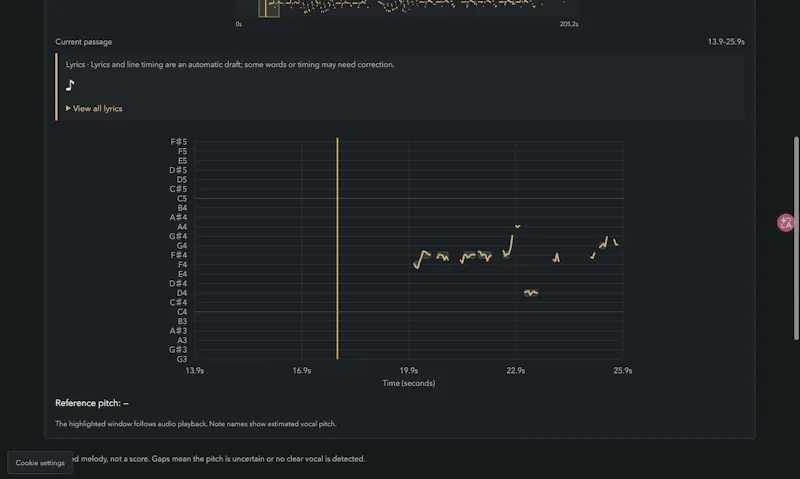Expand the View all lyrics disclosure
800x479 pixels.
point(94,108)
